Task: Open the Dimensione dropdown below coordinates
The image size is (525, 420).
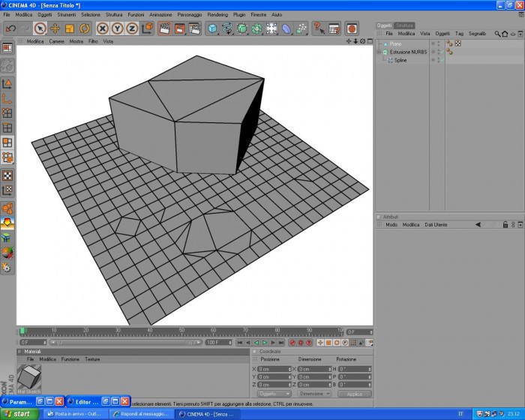Action: pos(314,394)
